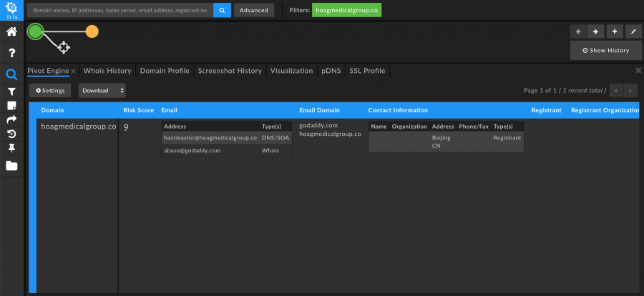Sort by the Risk Score column header
The width and height of the screenshot is (644, 296).
[x=138, y=110]
